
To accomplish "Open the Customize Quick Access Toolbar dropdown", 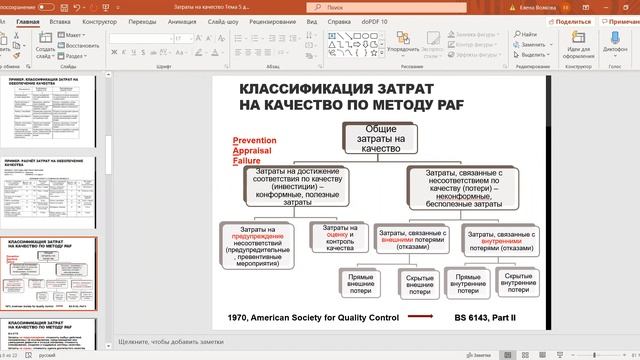I will pos(118,8).
